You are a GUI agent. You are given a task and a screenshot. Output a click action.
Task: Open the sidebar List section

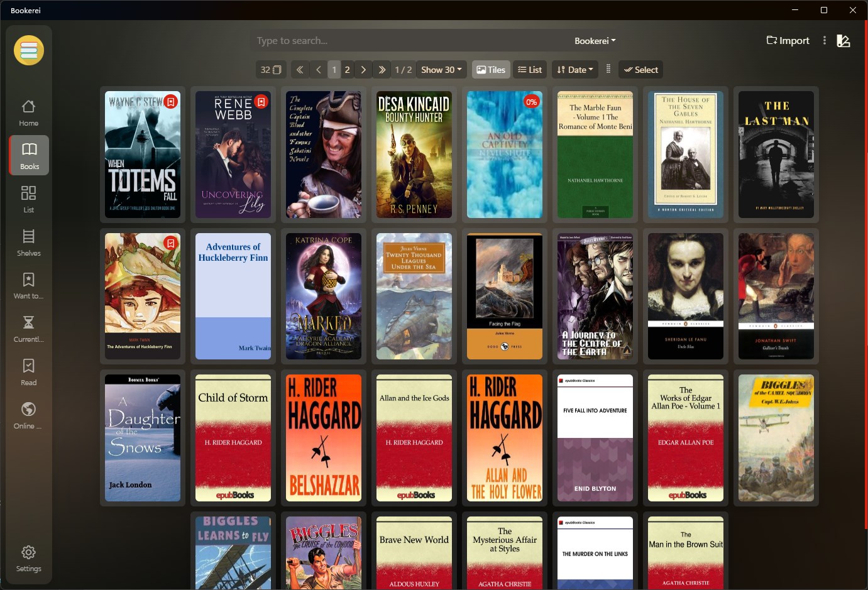pyautogui.click(x=29, y=199)
